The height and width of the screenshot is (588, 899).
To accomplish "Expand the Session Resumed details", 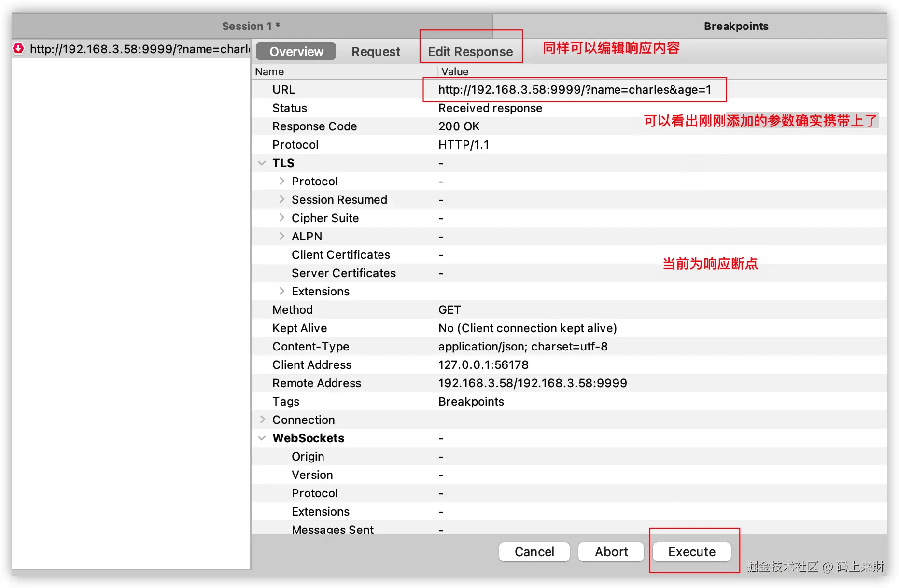I will (x=282, y=199).
